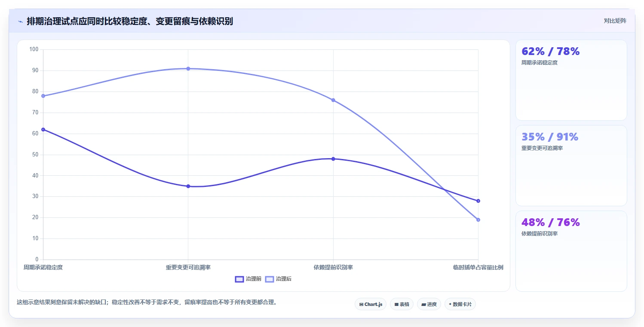
Task: Select the 数据卡片 tag
Action: click(460, 304)
